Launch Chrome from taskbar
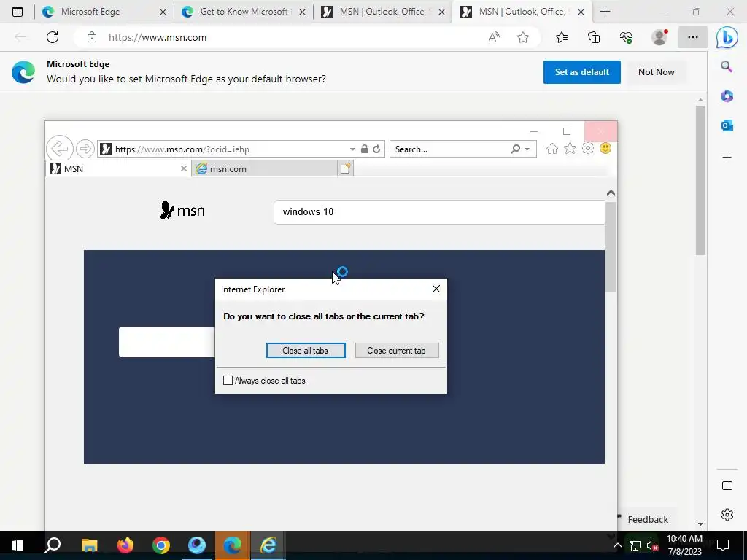Screen dimensions: 747x560 pos(161,545)
